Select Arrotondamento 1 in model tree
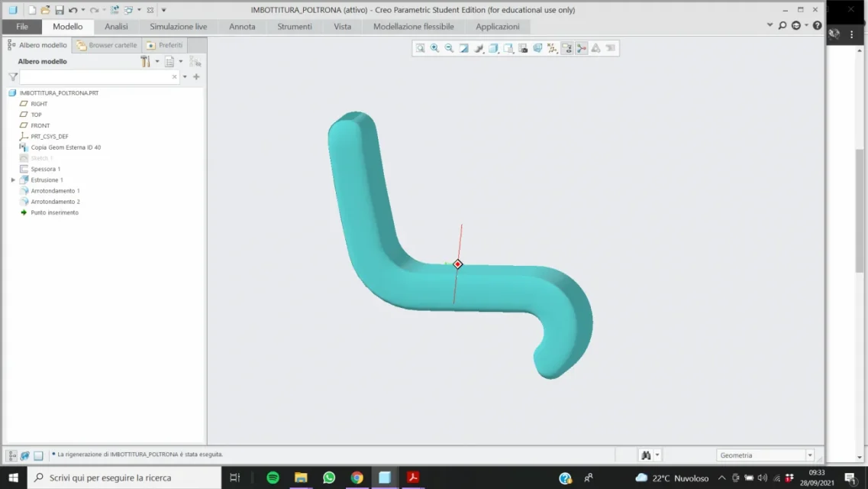Viewport: 868px width, 489px height. pos(55,191)
